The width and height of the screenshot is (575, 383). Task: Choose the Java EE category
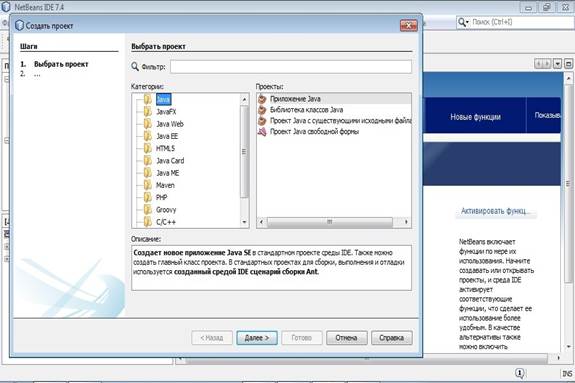click(167, 136)
